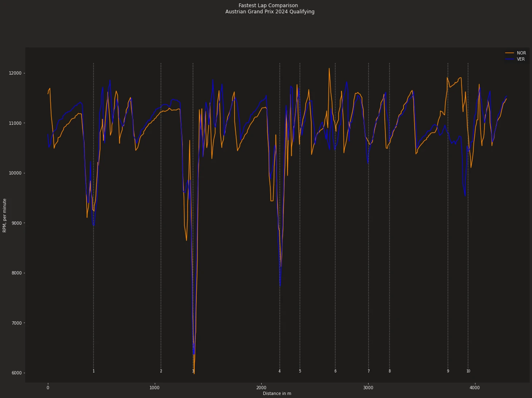Click the corner 2 marker number
The image size is (532, 398).
pos(161,371)
